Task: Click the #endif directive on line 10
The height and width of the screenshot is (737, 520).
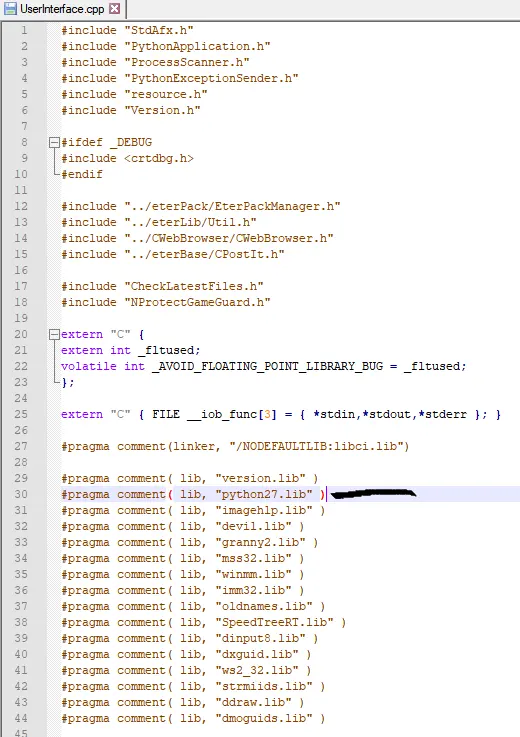Action: coord(82,174)
